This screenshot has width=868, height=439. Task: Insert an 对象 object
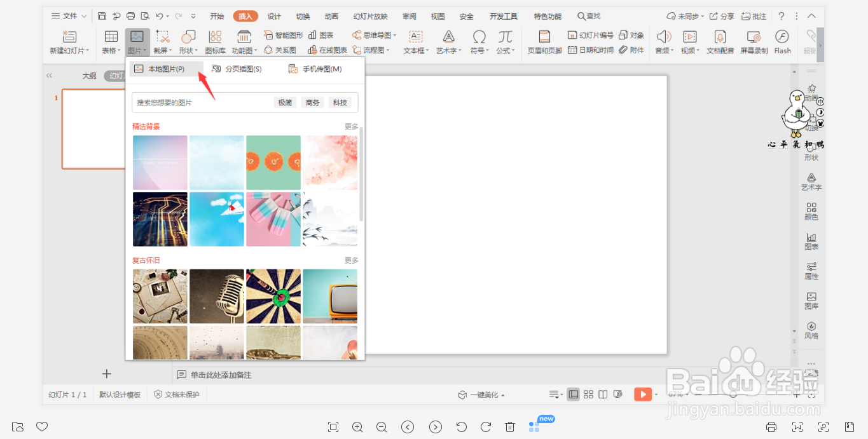pos(631,35)
